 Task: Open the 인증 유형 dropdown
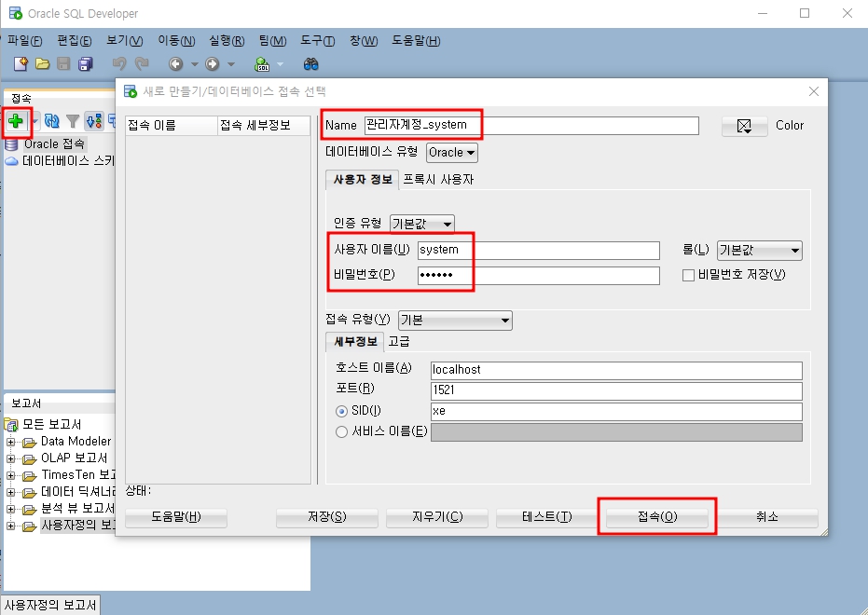tap(421, 224)
